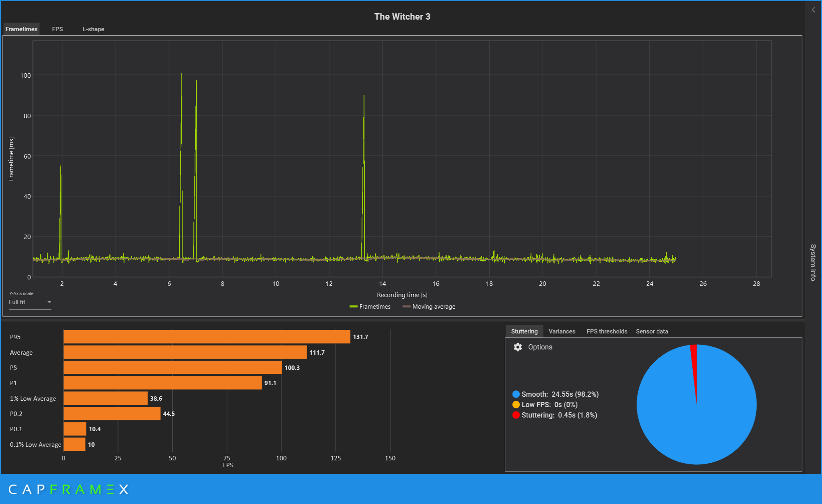Click the CapFrameX logo

click(68, 489)
